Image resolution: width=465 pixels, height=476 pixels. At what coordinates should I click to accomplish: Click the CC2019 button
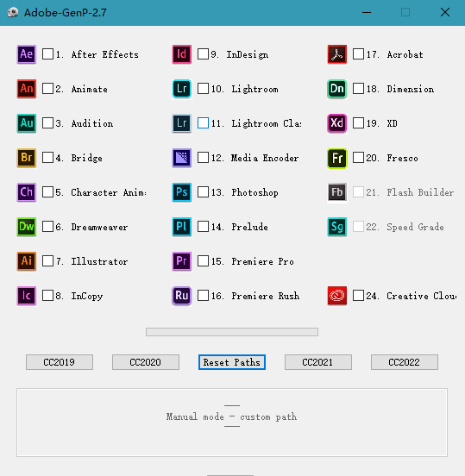tap(60, 362)
